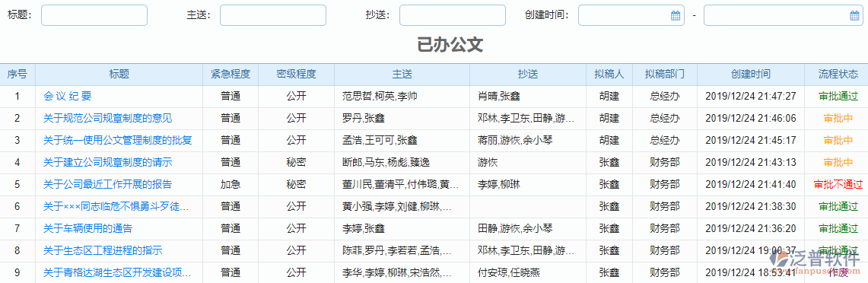Image resolution: width=868 pixels, height=283 pixels.
Task: Click timestamp 2019/12/24 21:46:06
Action: click(x=751, y=119)
